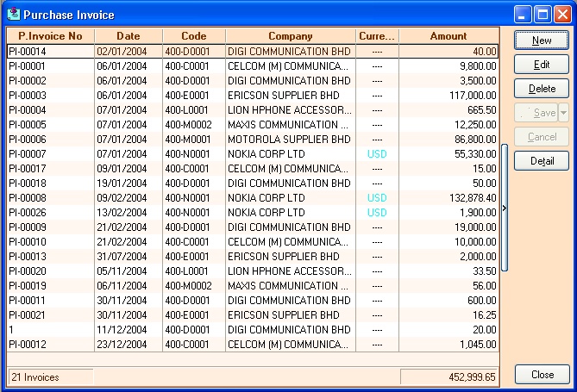This screenshot has height=392, width=577.
Task: Select invoice row PI-00001
Action: pyautogui.click(x=253, y=66)
